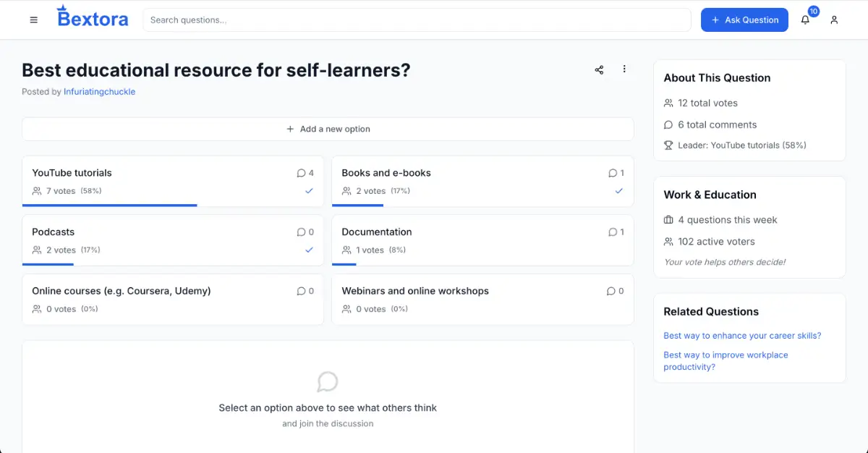868x453 pixels.
Task: Click the comment icon on Documentation
Action: click(x=613, y=232)
